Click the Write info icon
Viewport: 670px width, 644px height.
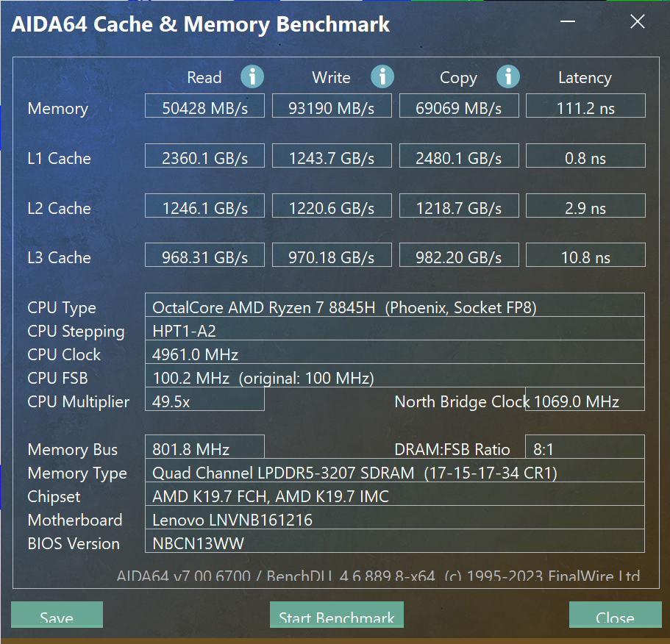(382, 76)
